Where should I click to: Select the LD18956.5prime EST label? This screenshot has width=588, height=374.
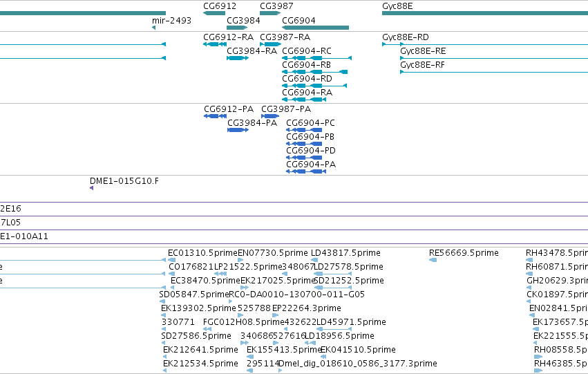(340, 337)
